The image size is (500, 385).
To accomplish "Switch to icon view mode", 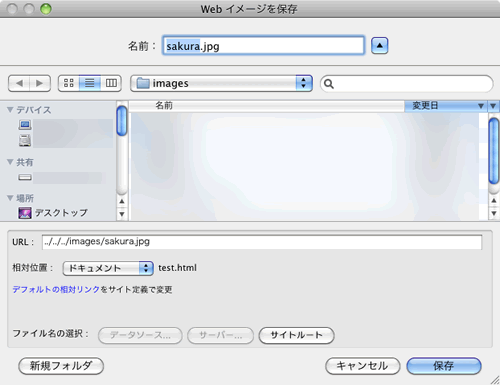I will (x=69, y=83).
